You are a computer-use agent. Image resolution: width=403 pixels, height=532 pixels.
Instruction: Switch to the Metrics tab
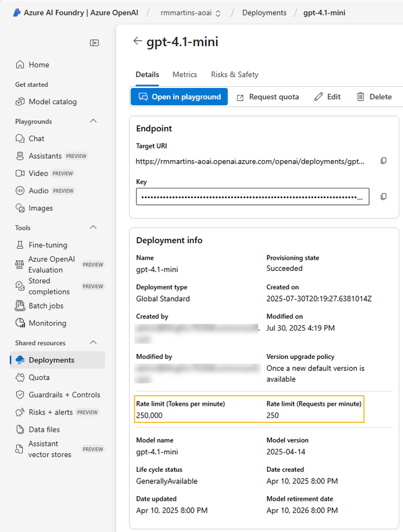click(x=185, y=75)
